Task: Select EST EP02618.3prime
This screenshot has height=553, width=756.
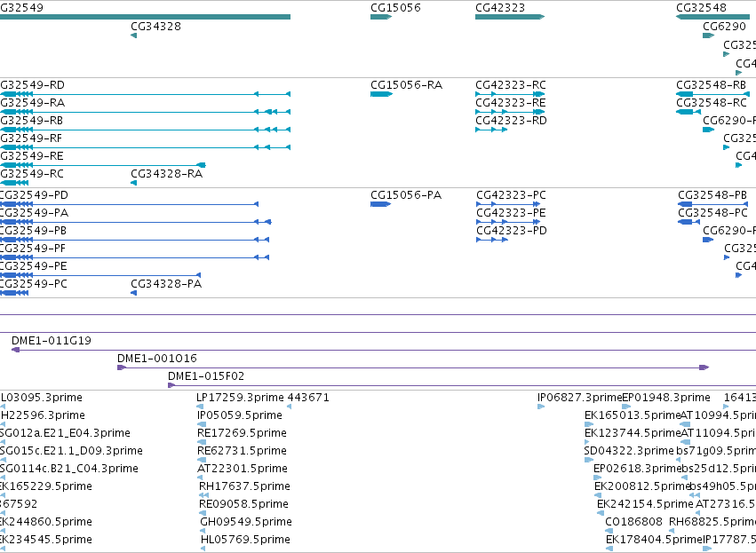Action: (637, 470)
